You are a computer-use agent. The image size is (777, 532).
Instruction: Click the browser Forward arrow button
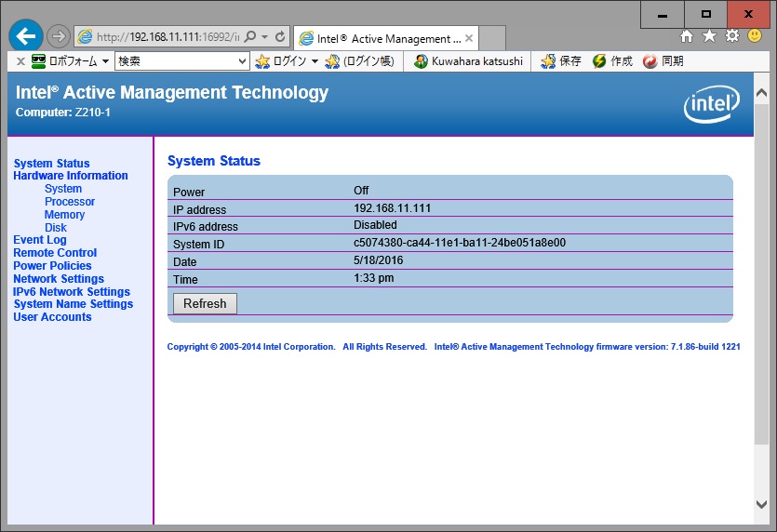tap(59, 36)
